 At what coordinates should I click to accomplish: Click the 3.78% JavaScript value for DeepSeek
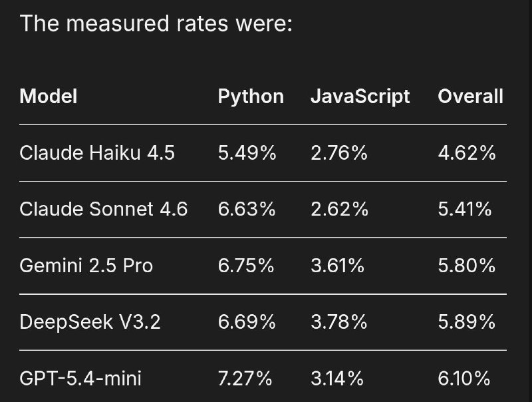tap(338, 322)
